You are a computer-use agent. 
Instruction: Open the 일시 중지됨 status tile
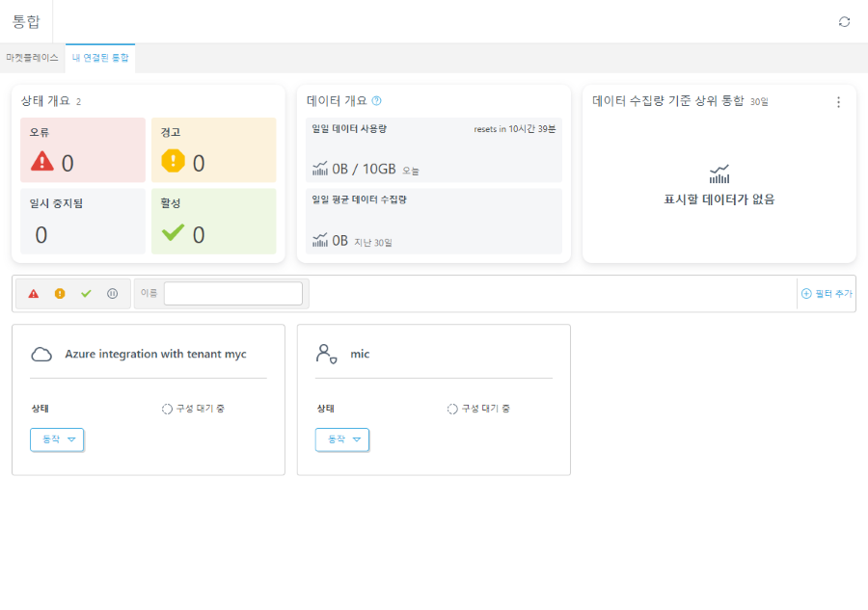click(83, 222)
